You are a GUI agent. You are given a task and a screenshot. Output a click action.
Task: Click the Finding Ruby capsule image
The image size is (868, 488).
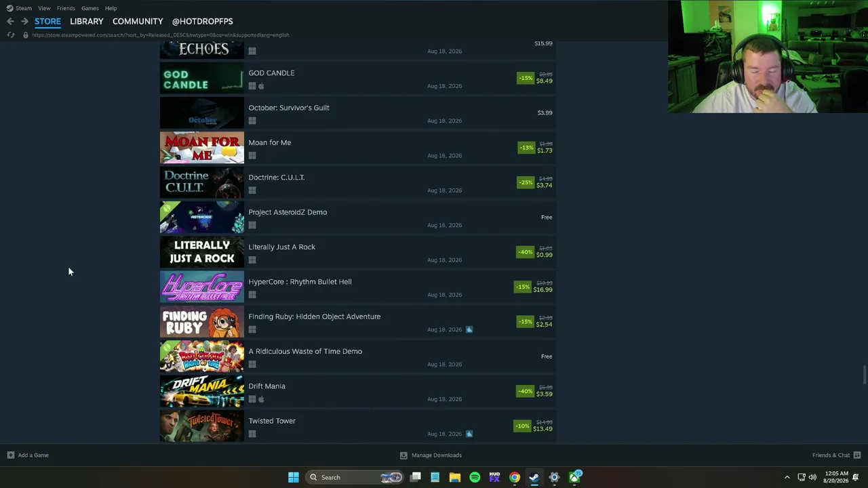click(202, 321)
